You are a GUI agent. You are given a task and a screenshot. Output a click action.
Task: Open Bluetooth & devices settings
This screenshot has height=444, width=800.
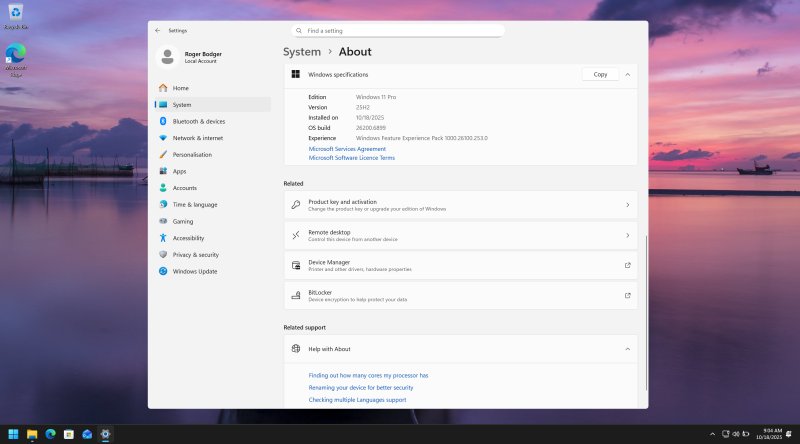(x=198, y=121)
